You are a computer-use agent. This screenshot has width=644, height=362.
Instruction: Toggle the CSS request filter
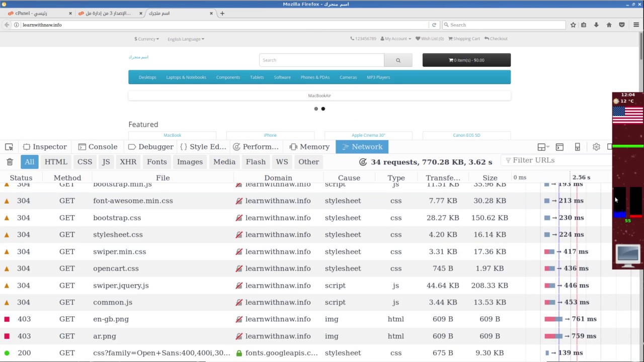[85, 162]
